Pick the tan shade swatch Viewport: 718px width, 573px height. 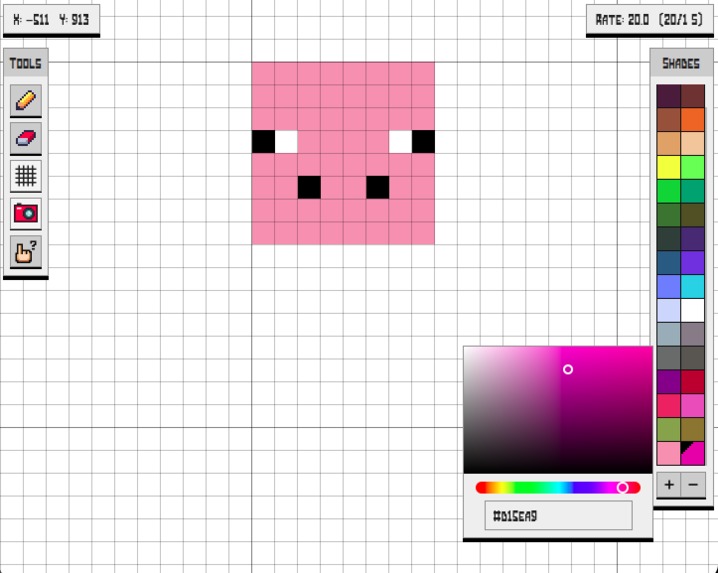click(669, 143)
